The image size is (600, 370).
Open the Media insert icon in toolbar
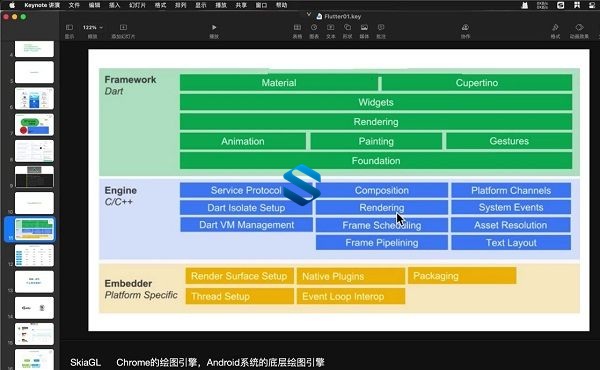pyautogui.click(x=364, y=28)
